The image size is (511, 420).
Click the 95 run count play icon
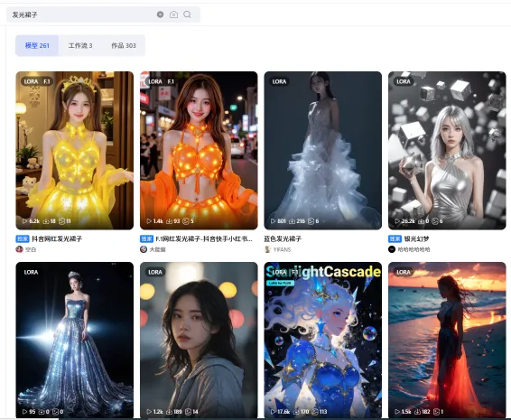pos(24,412)
